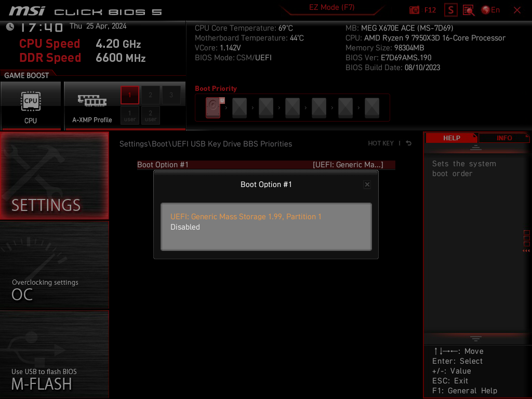Click the BIOS Mode: CSM/UEFI text
The height and width of the screenshot is (399, 532).
coord(233,58)
